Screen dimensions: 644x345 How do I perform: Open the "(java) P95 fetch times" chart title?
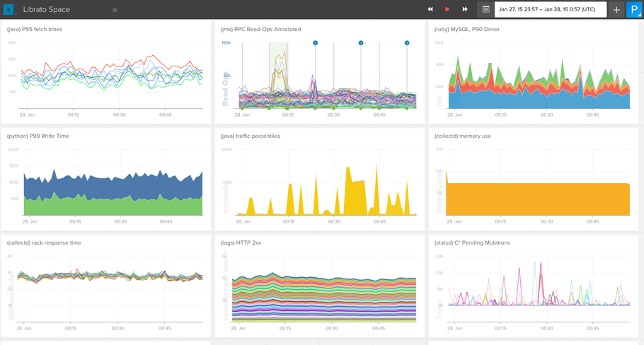tap(35, 29)
